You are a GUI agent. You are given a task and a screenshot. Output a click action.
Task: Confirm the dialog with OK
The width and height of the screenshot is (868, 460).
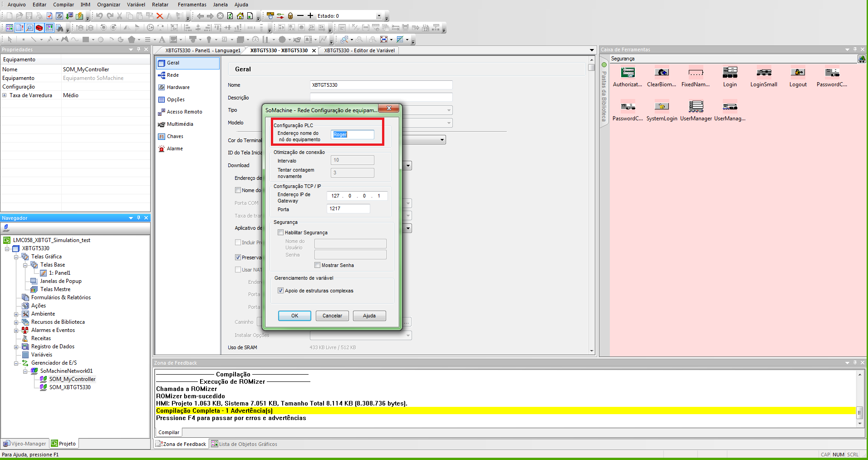[294, 316]
